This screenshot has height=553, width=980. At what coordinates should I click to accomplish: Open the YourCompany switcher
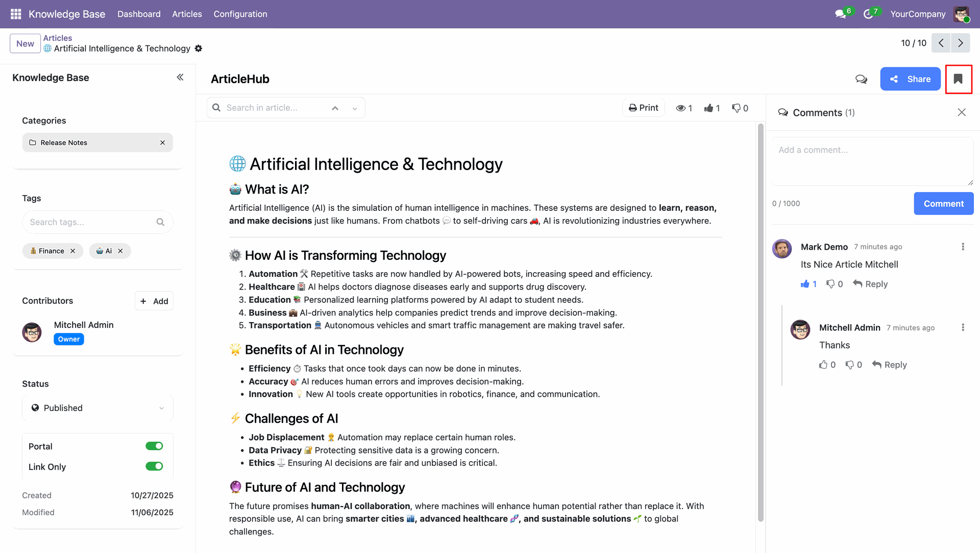click(x=918, y=14)
